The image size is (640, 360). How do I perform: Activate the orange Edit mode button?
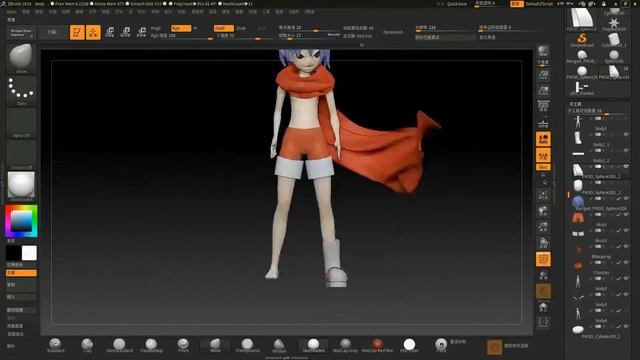(x=77, y=32)
